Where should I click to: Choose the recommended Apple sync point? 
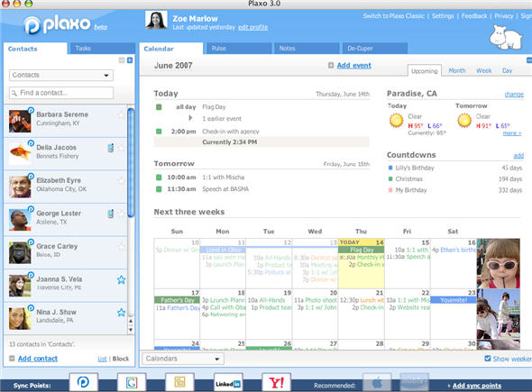(x=377, y=383)
